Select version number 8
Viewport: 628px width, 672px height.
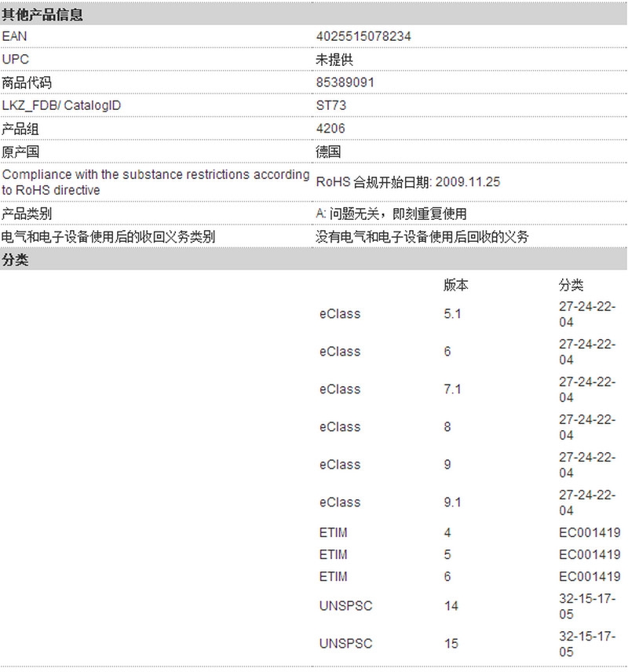(x=447, y=427)
